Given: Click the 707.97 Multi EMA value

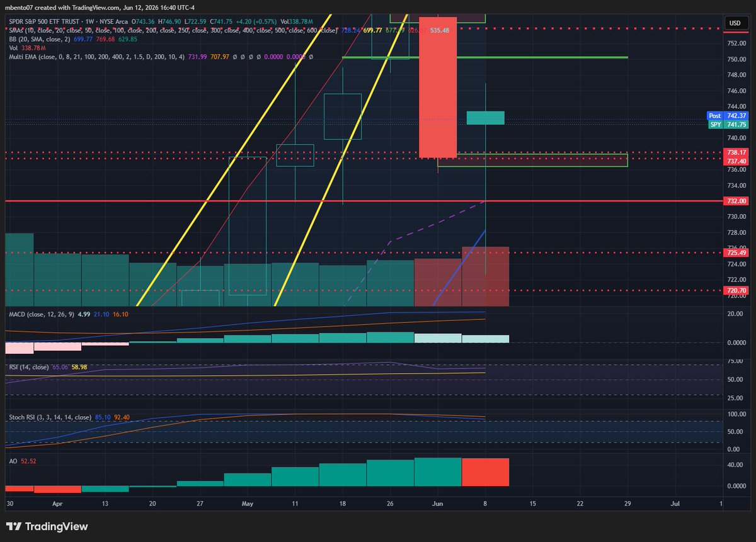Looking at the screenshot, I should [x=220, y=57].
